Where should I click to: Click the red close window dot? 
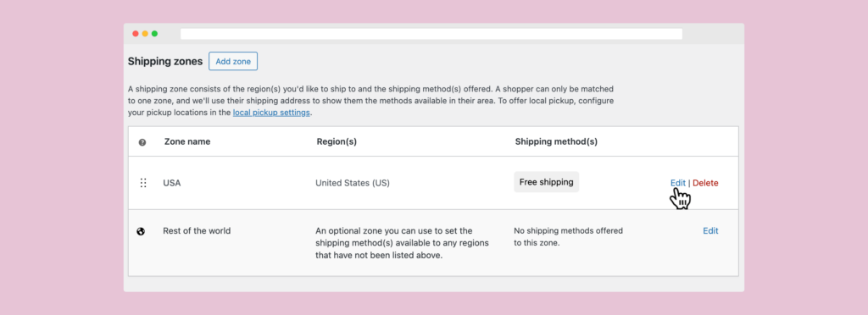coord(136,34)
